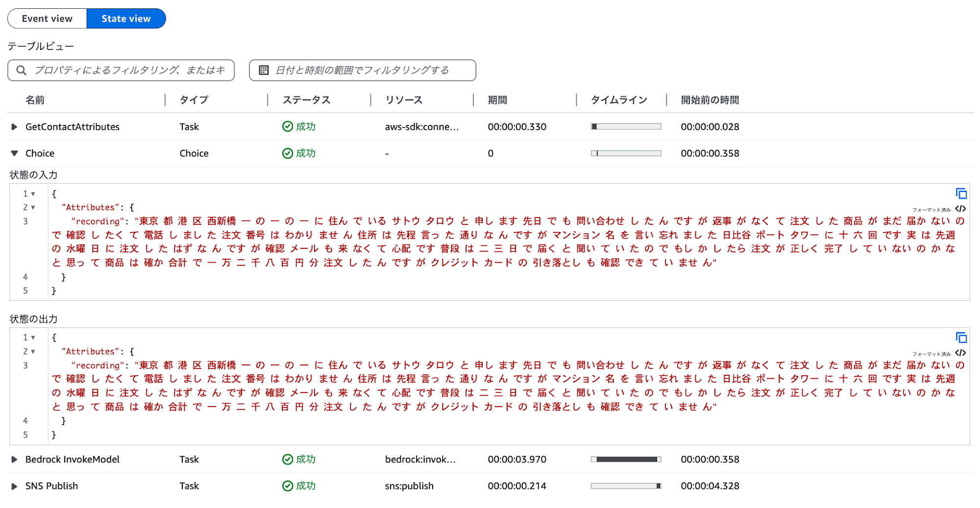Image resolution: width=980 pixels, height=508 pixels.
Task: Click the タイプ column header
Action: pos(194,100)
